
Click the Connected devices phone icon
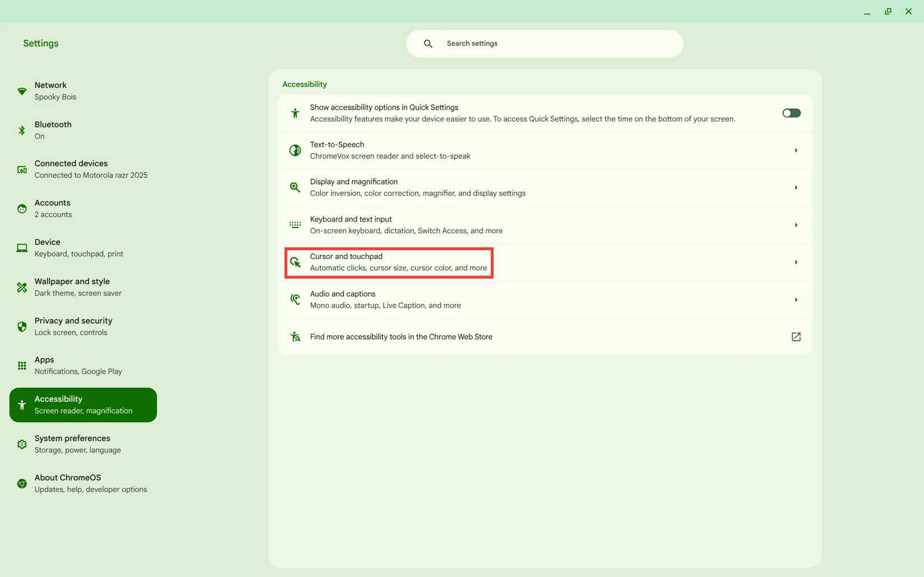pyautogui.click(x=21, y=169)
